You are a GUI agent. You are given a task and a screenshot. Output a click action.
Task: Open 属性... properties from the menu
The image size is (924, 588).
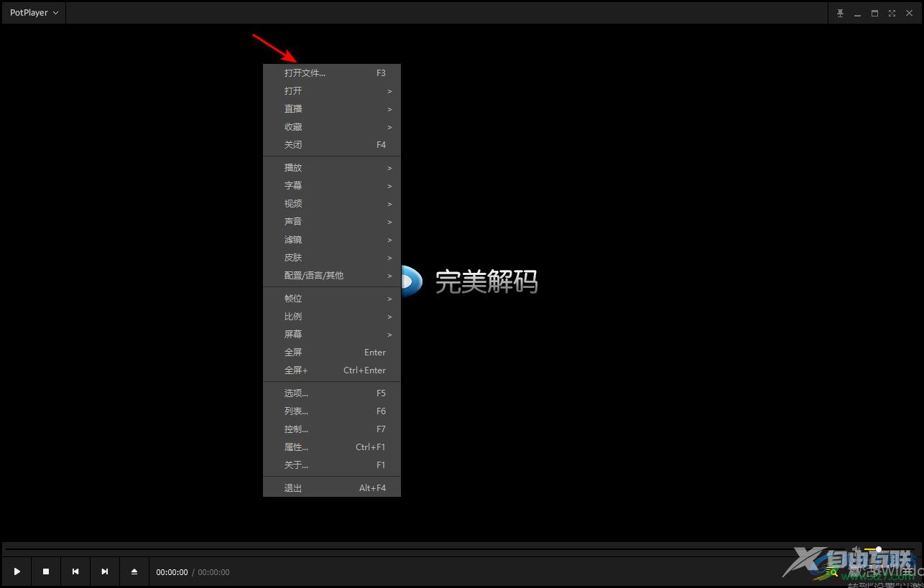coord(332,447)
